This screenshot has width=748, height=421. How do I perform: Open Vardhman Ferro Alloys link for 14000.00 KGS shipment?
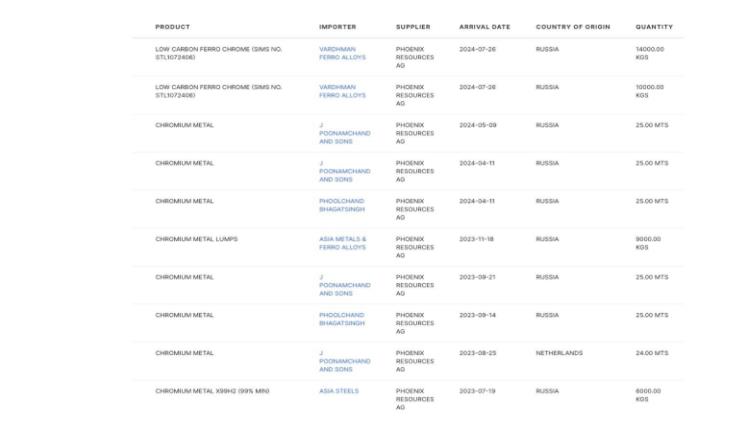coord(342,53)
